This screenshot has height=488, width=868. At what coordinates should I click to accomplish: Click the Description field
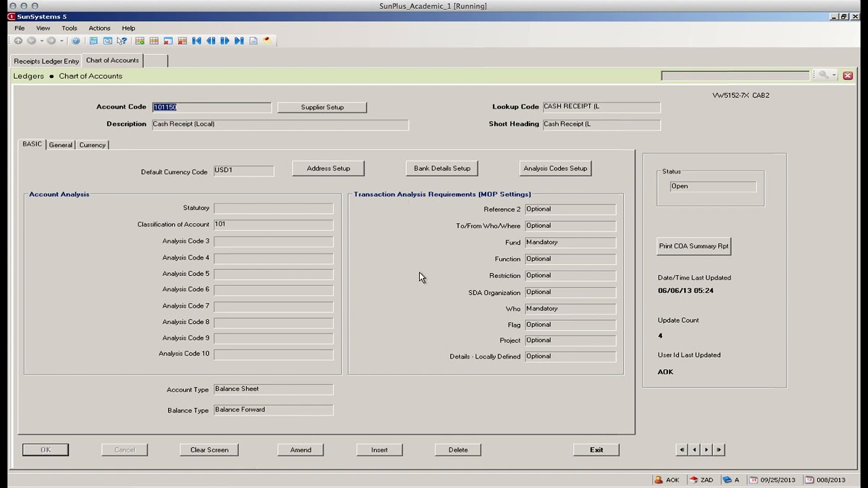[280, 124]
